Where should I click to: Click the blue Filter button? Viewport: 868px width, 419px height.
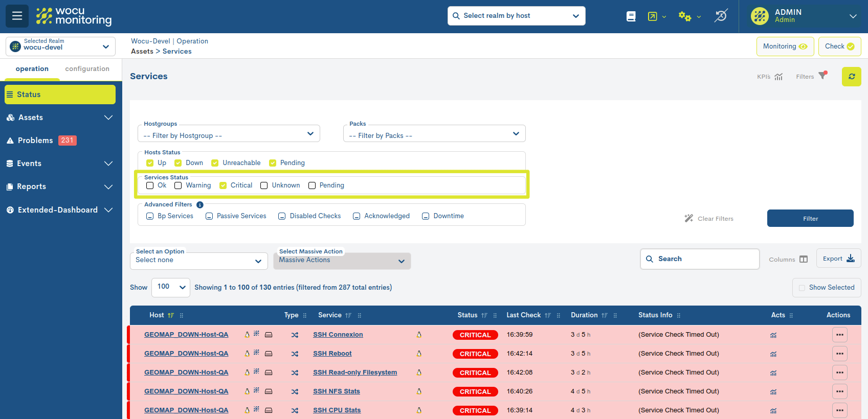pyautogui.click(x=810, y=218)
